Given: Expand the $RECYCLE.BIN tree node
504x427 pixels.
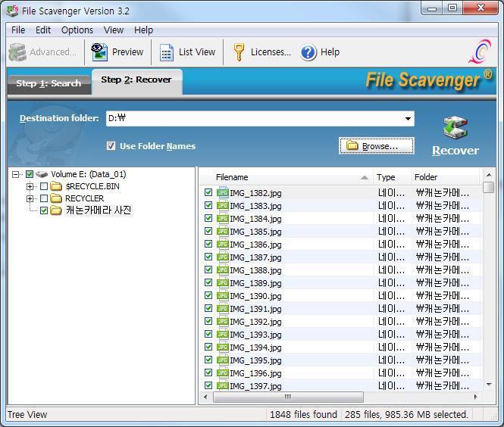Looking at the screenshot, I should pyautogui.click(x=30, y=186).
